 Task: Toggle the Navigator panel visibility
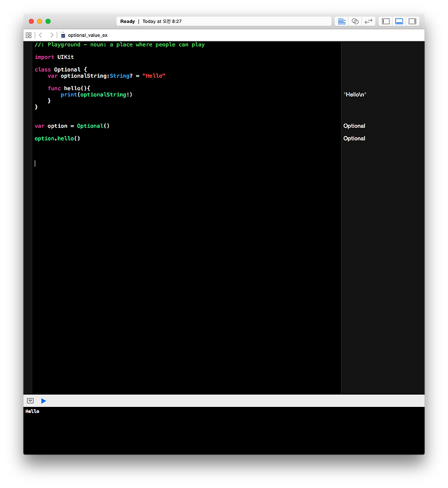coord(385,21)
